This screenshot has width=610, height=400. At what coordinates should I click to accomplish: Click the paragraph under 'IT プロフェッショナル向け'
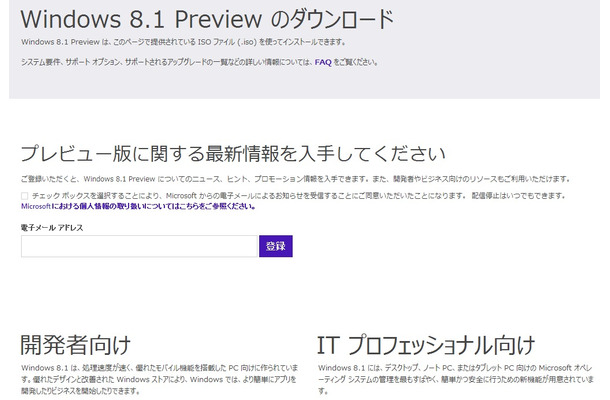pos(456,379)
